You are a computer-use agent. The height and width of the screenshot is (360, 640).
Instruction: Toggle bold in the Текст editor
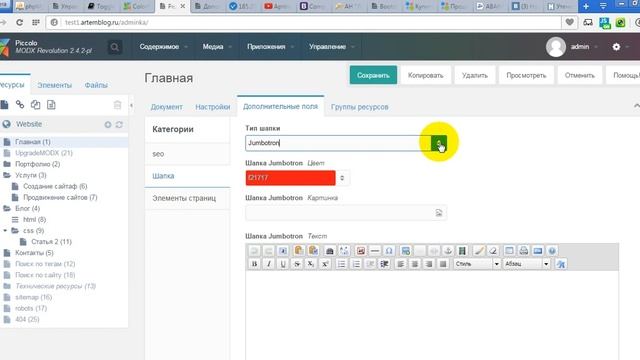click(x=254, y=264)
